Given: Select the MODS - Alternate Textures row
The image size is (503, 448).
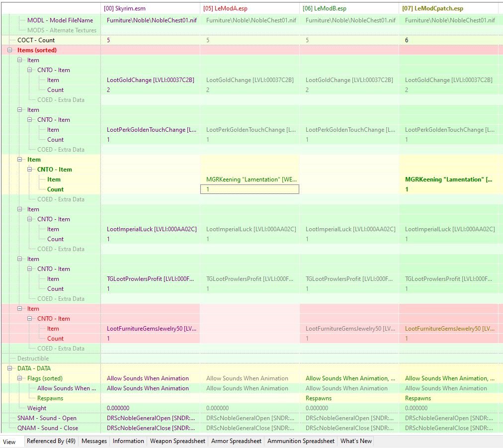Looking at the screenshot, I should (x=62, y=30).
